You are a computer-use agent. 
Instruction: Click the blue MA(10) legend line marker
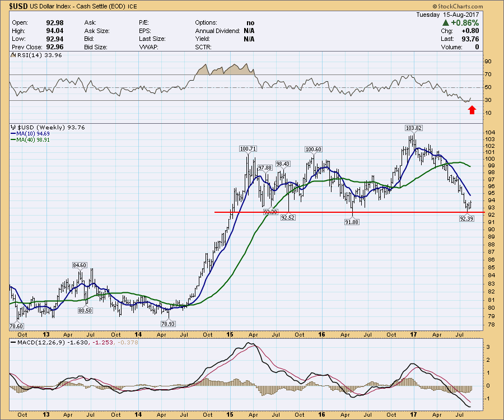pos(14,134)
